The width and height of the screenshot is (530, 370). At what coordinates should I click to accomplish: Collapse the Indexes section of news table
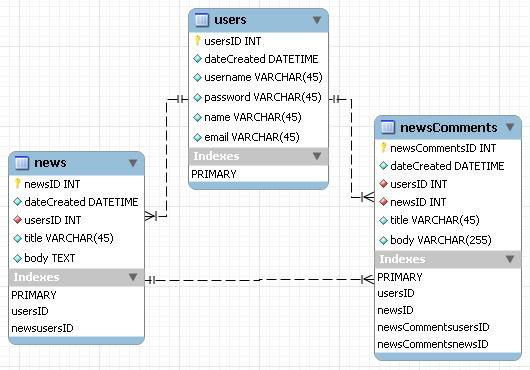tap(133, 277)
